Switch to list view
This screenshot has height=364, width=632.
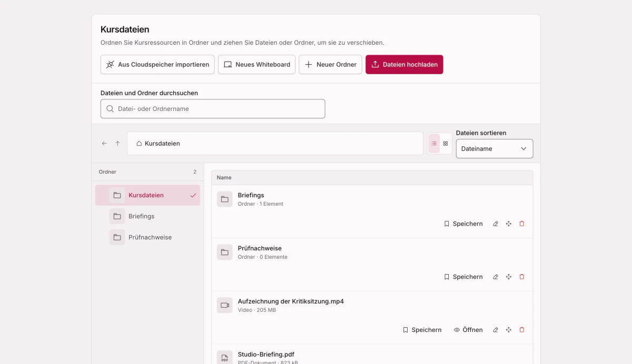434,144
